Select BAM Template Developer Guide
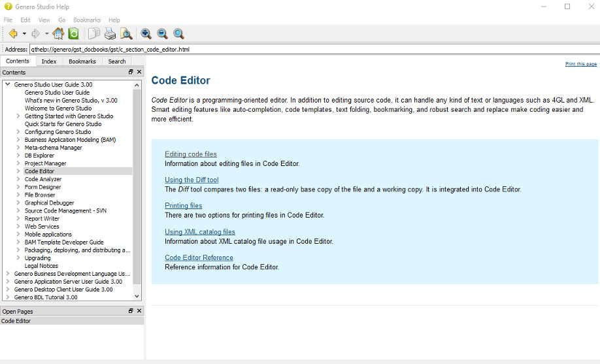This screenshot has width=600, height=364. pos(64,242)
